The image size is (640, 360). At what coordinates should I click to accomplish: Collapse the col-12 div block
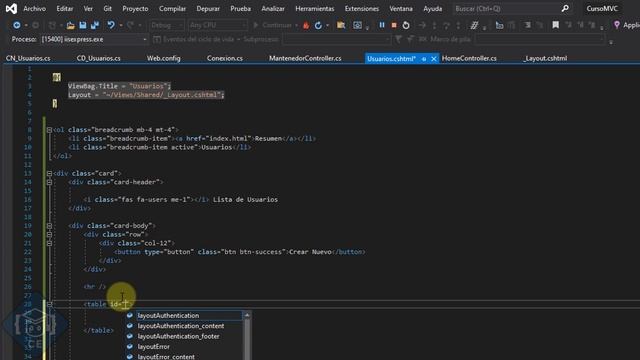coord(49,243)
